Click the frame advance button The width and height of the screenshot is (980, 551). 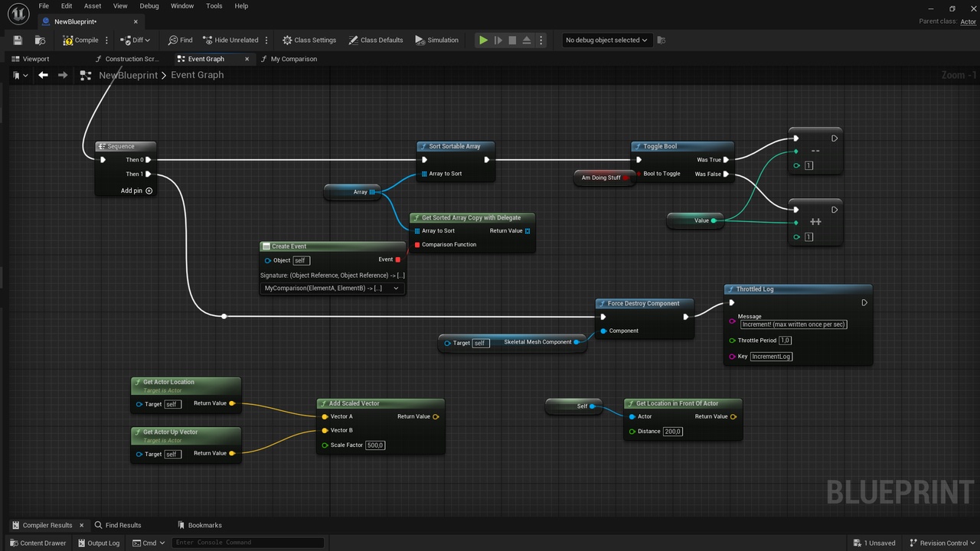coord(498,40)
